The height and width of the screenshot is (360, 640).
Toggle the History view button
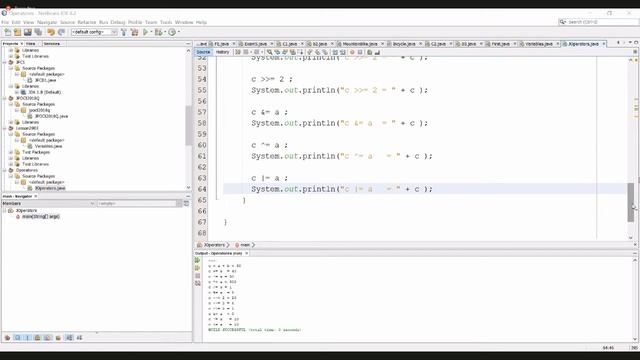(x=222, y=52)
